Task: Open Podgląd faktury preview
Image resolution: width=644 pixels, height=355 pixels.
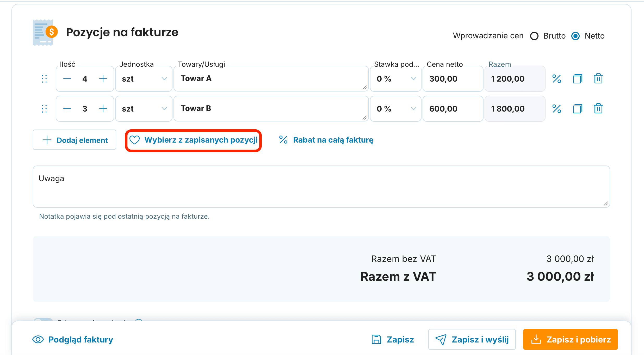Action: click(x=73, y=339)
